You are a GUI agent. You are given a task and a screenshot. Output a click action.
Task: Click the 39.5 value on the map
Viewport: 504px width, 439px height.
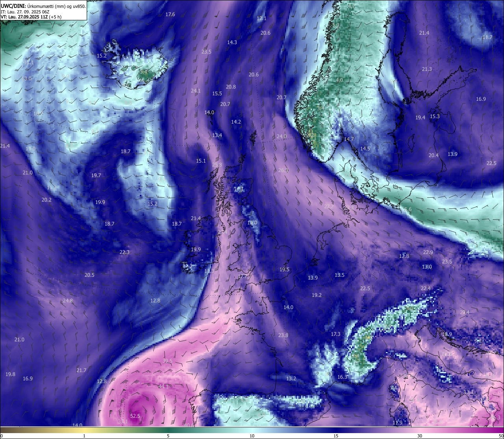[167, 361]
